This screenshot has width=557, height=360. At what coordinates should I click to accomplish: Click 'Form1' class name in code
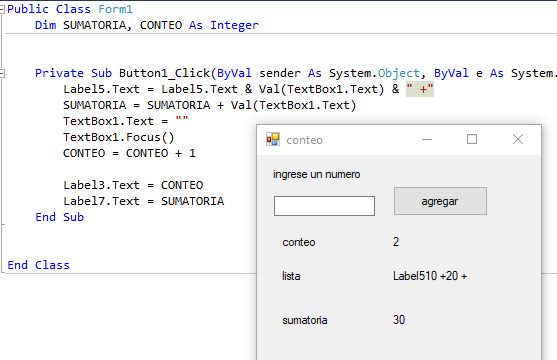(115, 9)
